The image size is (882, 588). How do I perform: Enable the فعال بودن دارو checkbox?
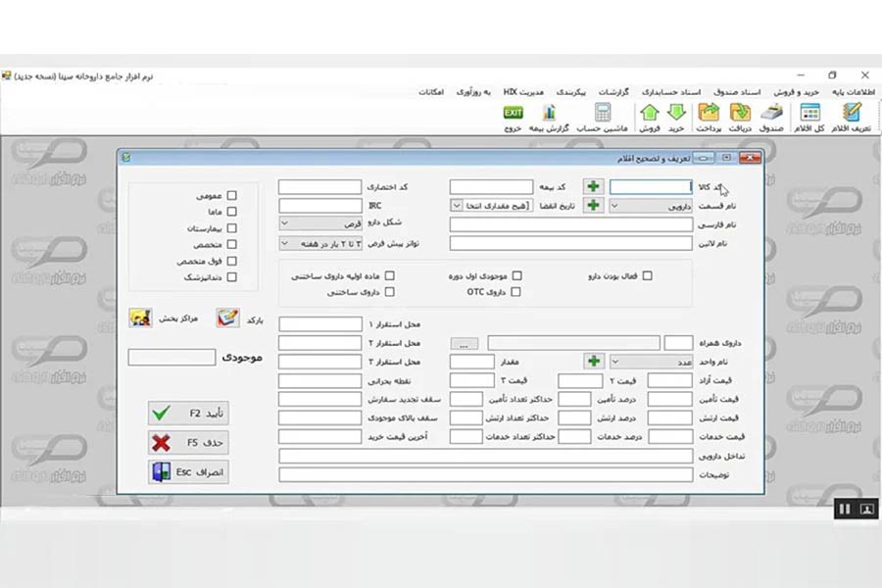pyautogui.click(x=648, y=275)
